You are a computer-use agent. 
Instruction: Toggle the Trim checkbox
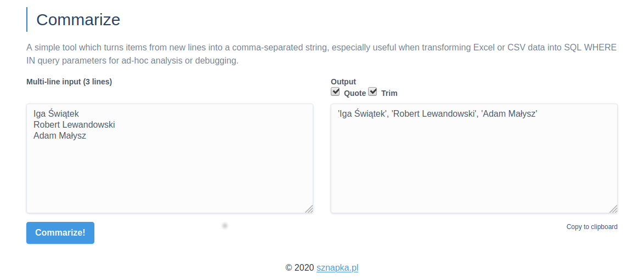tap(372, 92)
